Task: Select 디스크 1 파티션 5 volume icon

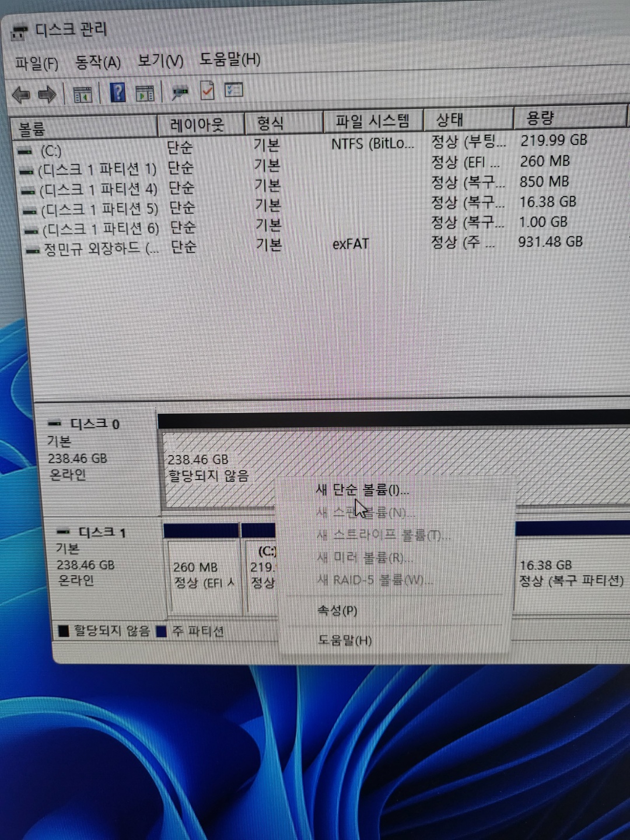Action: [30, 211]
